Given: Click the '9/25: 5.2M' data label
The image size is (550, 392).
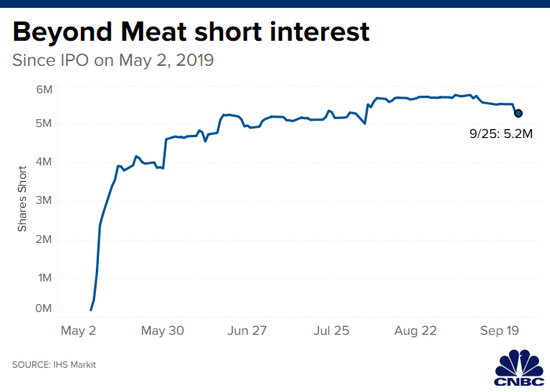Looking at the screenshot, I should pyautogui.click(x=501, y=134).
